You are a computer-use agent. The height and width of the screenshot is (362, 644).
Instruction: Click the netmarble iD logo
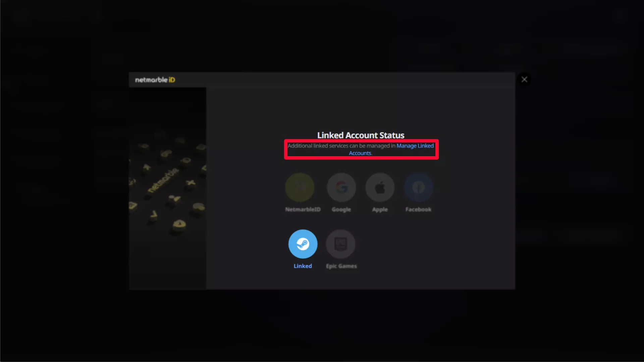[155, 80]
